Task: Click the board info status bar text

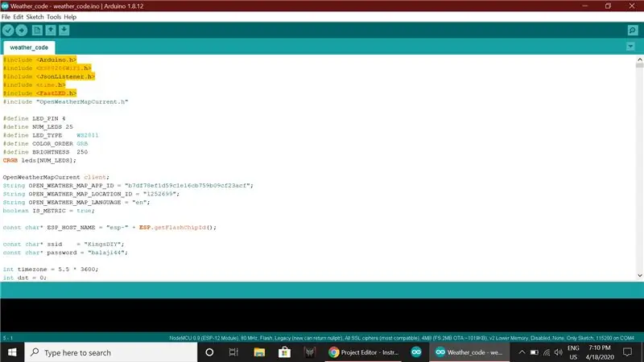Action: 401,338
